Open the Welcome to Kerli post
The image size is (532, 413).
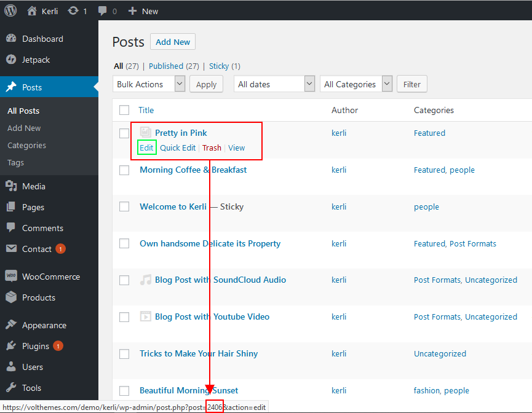click(x=173, y=206)
